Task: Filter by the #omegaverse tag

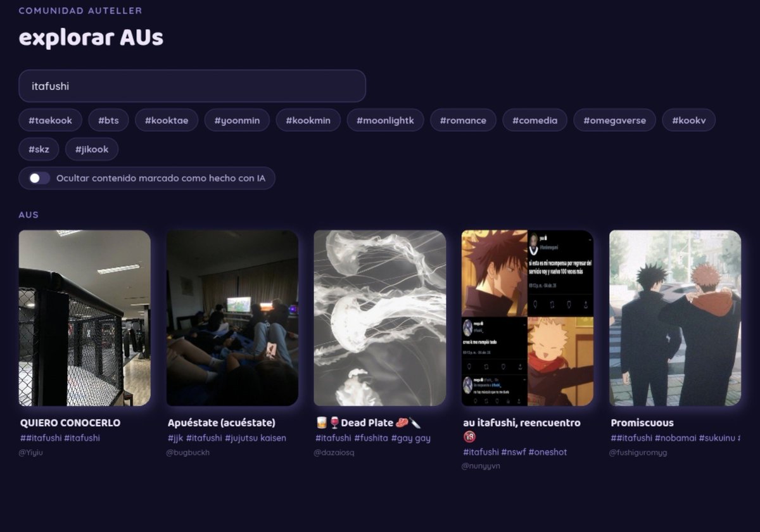Action: pos(615,120)
